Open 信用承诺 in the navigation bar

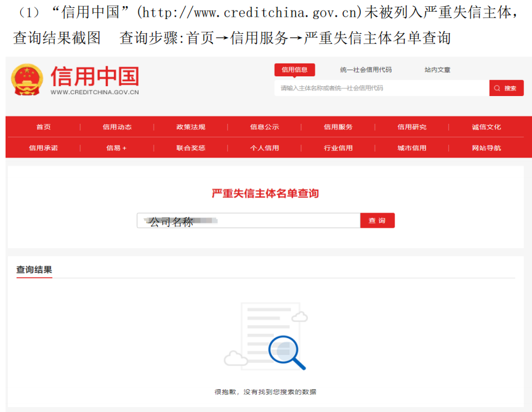click(x=44, y=148)
